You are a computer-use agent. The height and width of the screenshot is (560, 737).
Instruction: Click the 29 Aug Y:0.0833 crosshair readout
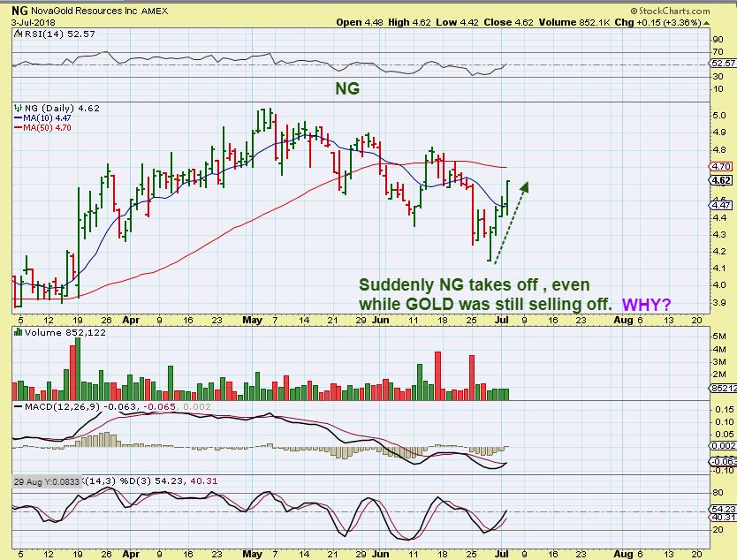pyautogui.click(x=47, y=482)
